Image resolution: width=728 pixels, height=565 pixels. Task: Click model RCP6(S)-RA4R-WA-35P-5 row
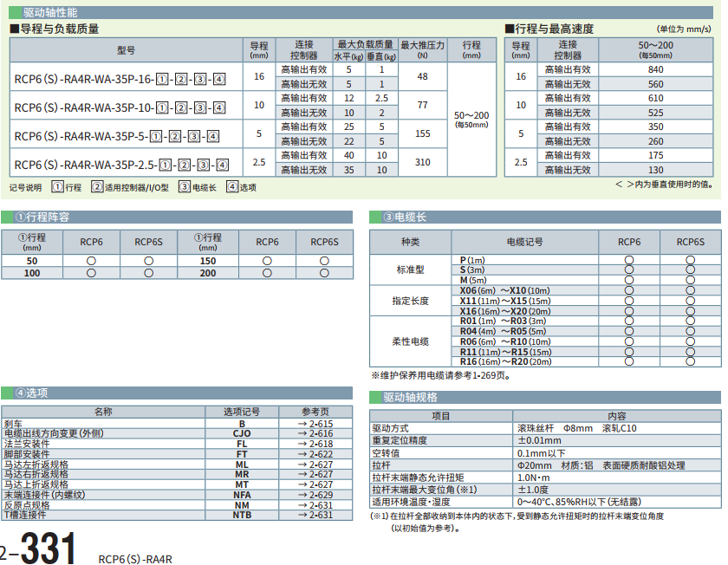(116, 137)
